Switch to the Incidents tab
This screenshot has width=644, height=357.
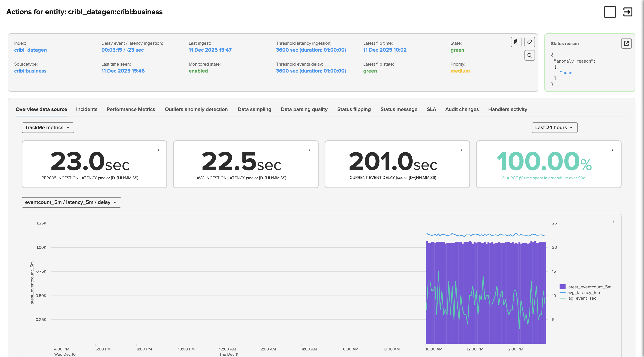pos(86,109)
